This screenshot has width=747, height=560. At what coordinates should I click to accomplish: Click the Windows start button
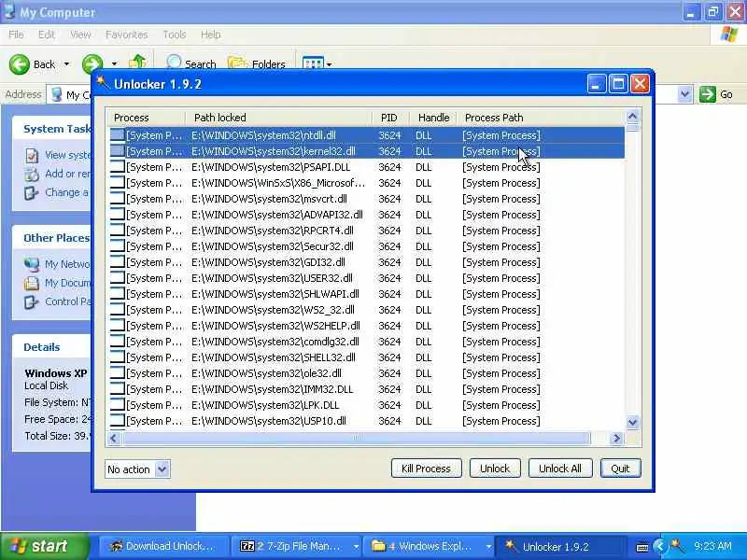click(44, 546)
